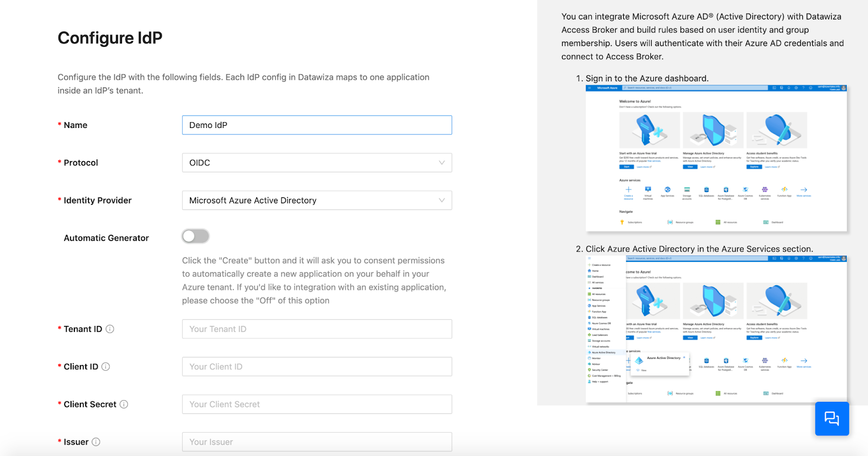This screenshot has height=456, width=868.
Task: Click the Client ID info icon
Action: coord(106,367)
